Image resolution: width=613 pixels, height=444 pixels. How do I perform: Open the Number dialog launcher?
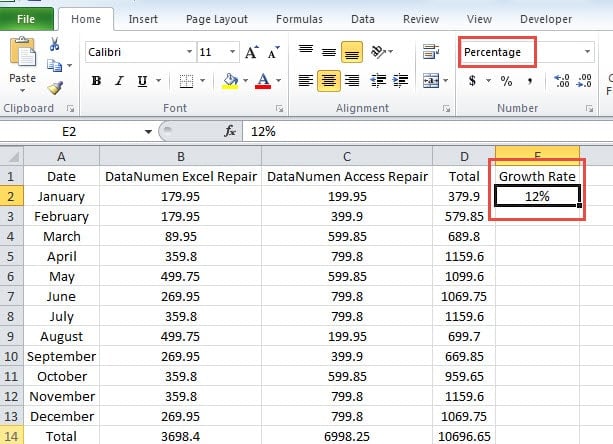[x=589, y=109]
